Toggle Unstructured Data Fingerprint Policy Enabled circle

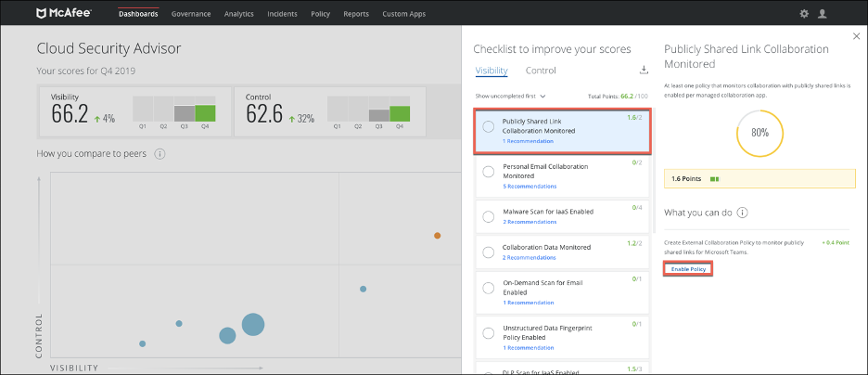click(x=488, y=333)
